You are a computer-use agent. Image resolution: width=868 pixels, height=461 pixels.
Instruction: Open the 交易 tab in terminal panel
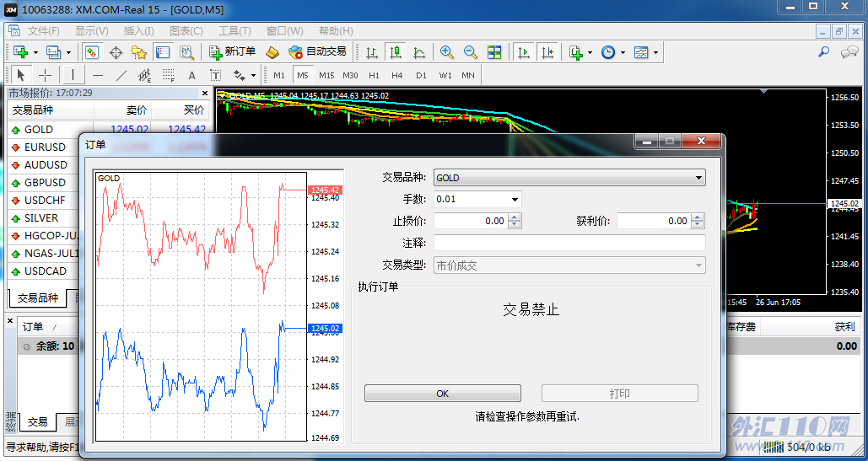click(38, 422)
